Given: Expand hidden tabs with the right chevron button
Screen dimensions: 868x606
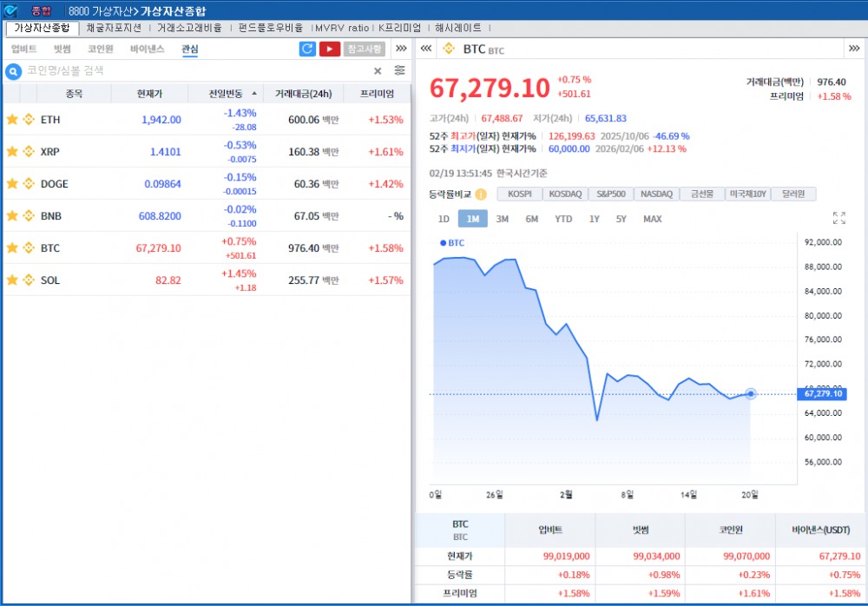Looking at the screenshot, I should [400, 49].
